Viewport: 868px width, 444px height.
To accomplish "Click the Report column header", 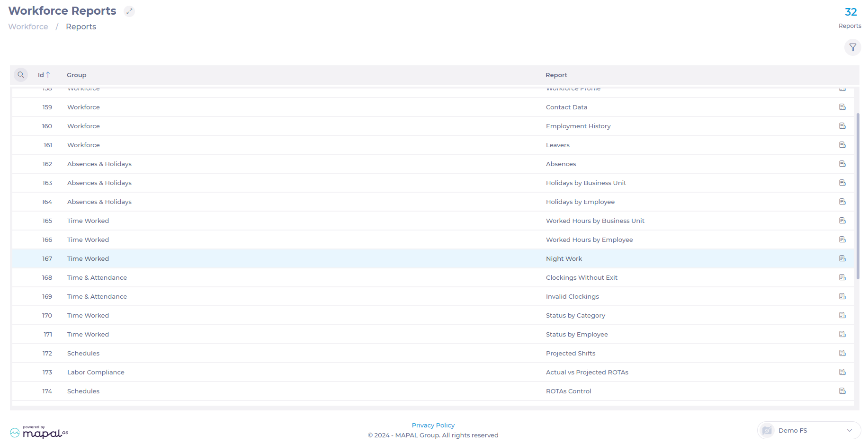I will click(556, 75).
